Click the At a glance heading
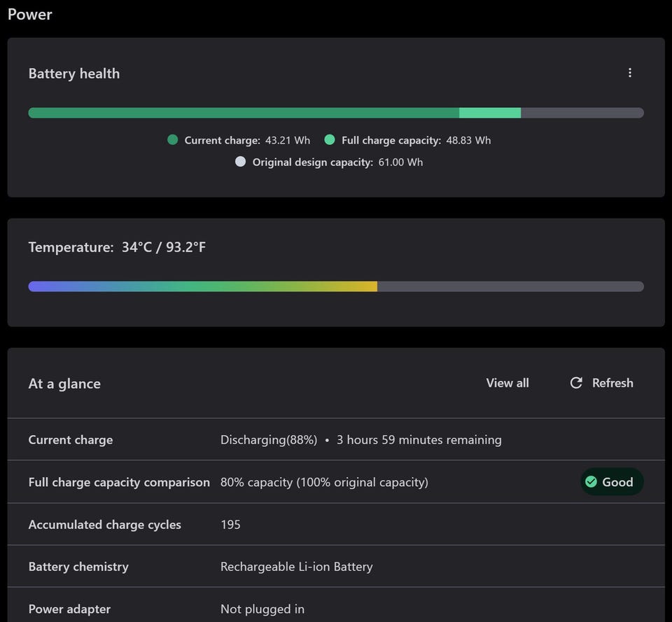The height and width of the screenshot is (622, 672). point(64,384)
